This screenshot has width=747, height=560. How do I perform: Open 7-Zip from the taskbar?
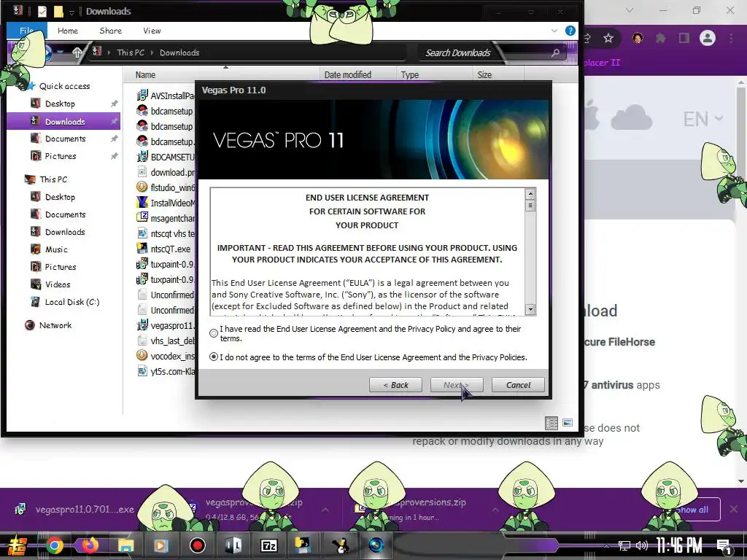click(x=268, y=545)
